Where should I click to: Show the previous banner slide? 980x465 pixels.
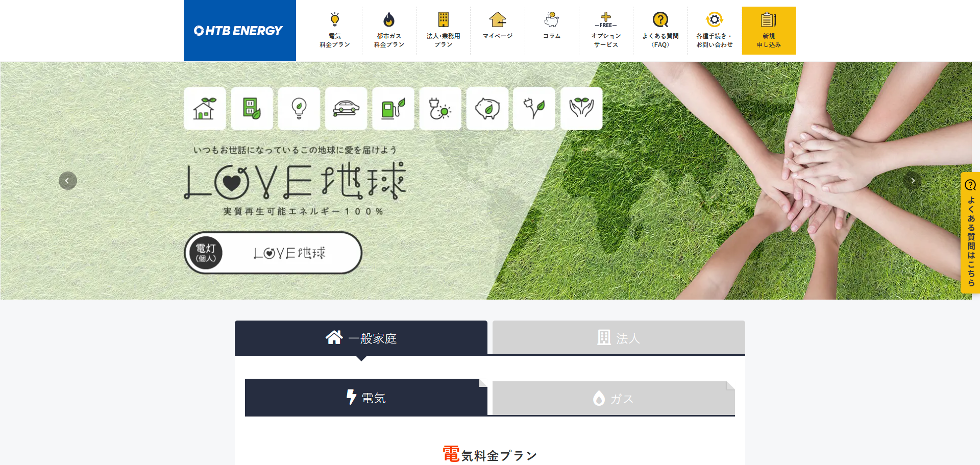pos(68,181)
